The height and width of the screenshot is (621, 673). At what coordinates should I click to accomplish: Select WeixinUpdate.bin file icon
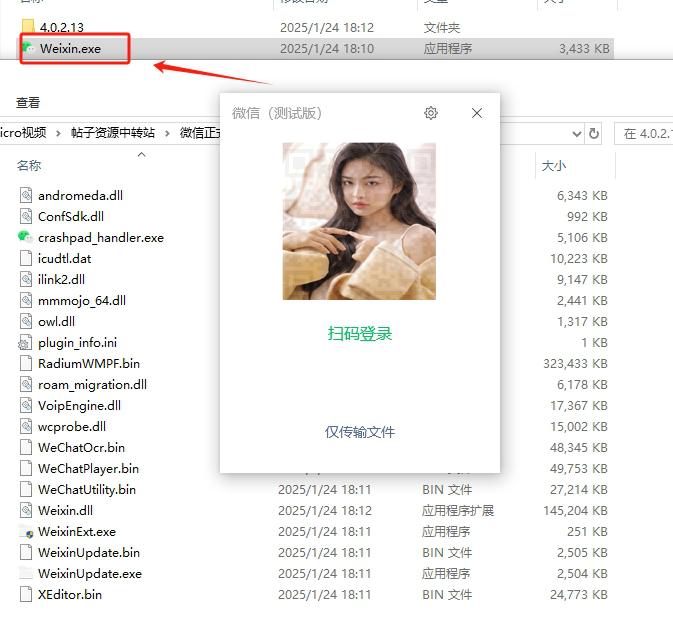[x=26, y=553]
